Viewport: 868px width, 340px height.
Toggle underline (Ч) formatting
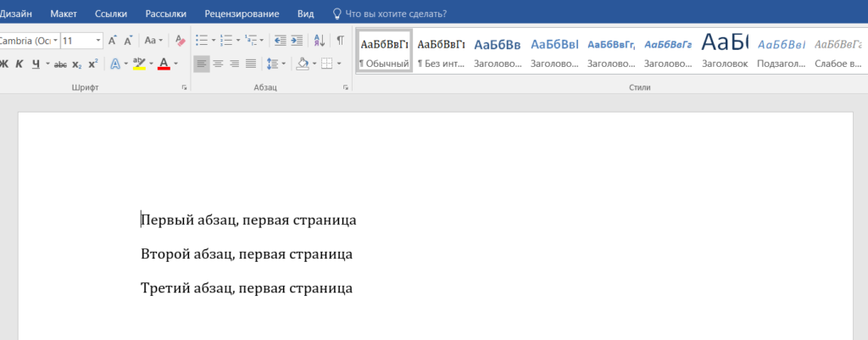[x=36, y=64]
